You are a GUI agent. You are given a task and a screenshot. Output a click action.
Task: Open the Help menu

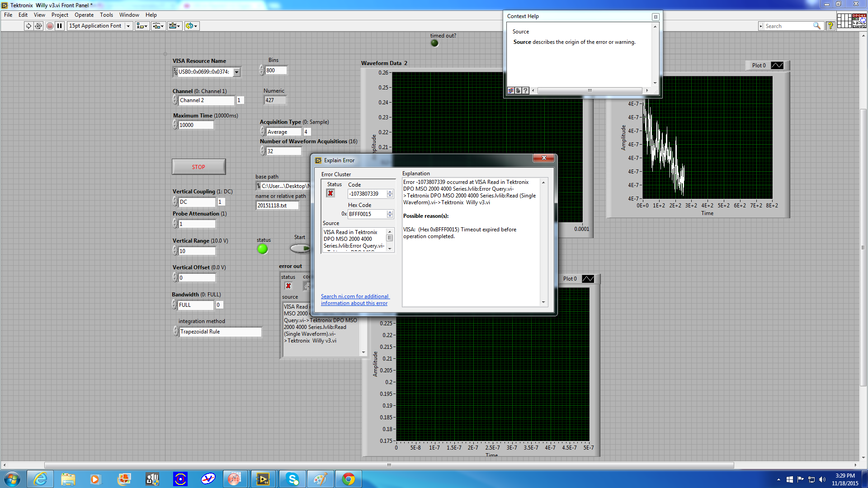point(151,15)
